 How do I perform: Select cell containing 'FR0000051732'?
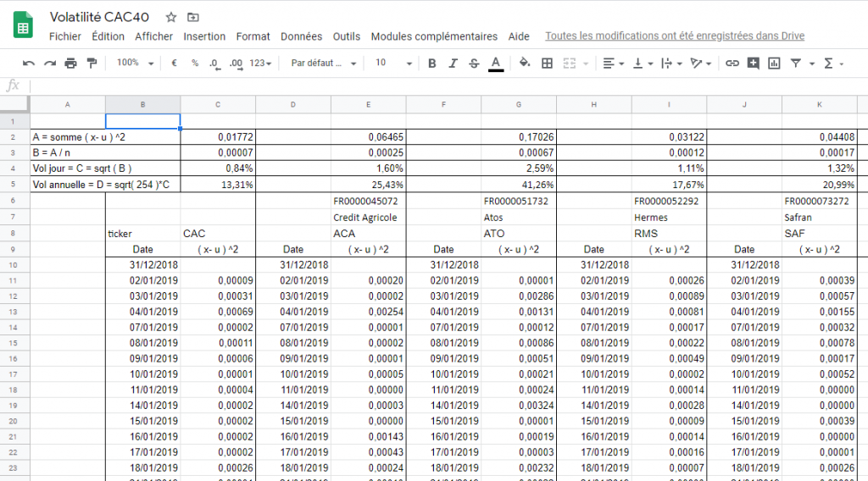pyautogui.click(x=519, y=202)
